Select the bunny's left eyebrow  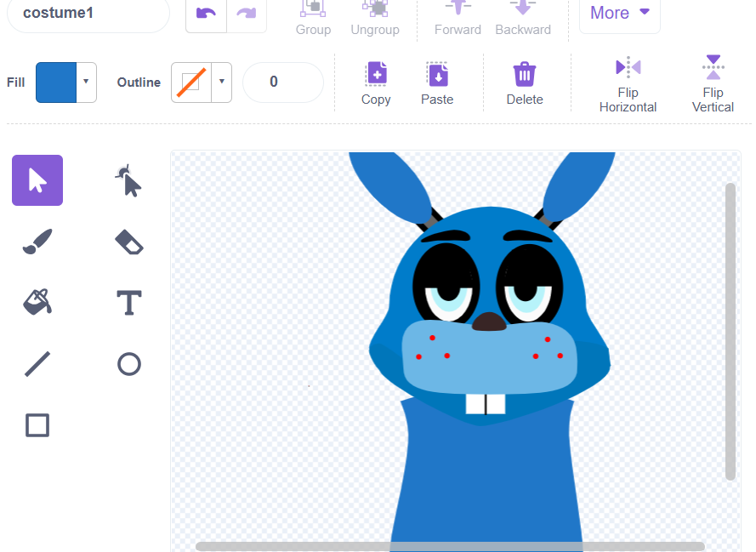point(446,236)
